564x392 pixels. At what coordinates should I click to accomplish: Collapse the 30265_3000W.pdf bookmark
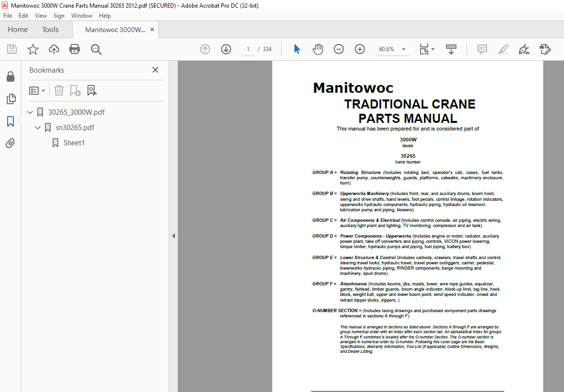(30, 112)
